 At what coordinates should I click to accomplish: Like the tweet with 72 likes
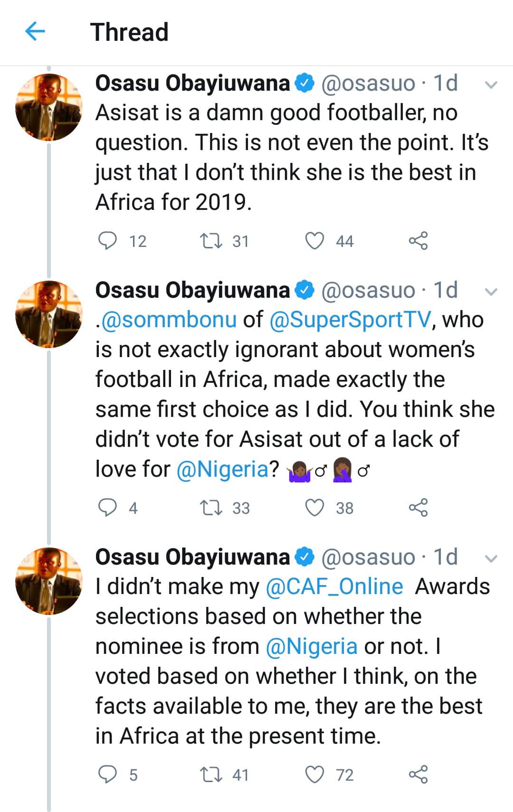tap(314, 774)
